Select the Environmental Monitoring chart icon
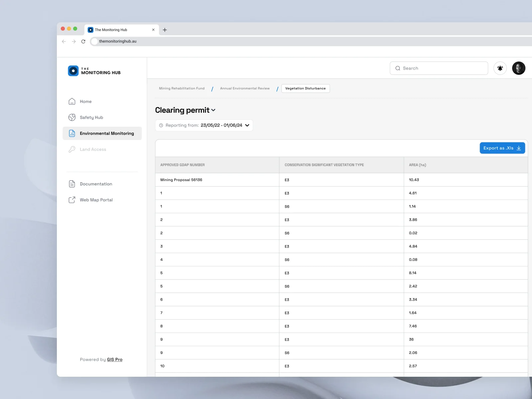 click(x=72, y=133)
